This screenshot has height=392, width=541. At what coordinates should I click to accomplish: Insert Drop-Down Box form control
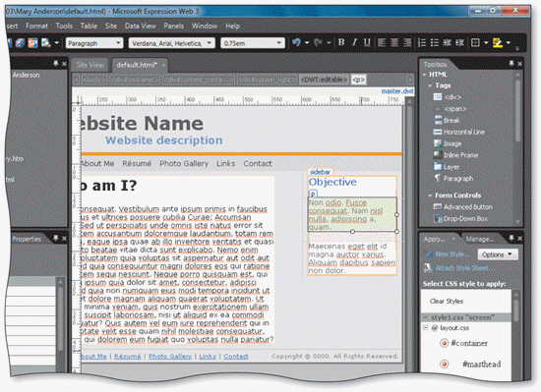tap(461, 218)
